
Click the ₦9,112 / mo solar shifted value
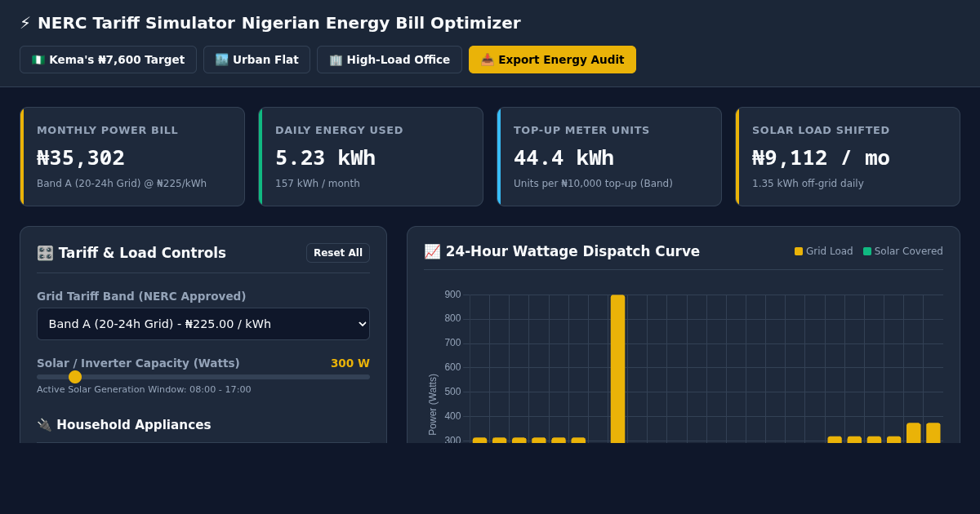coord(821,157)
